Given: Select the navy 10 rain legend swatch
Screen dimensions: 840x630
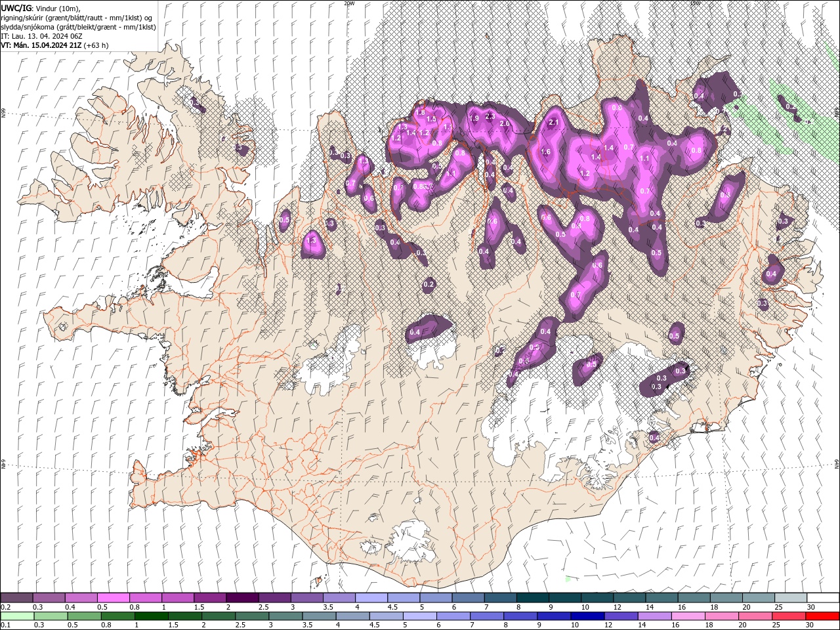Looking at the screenshot, I should tap(589, 616).
